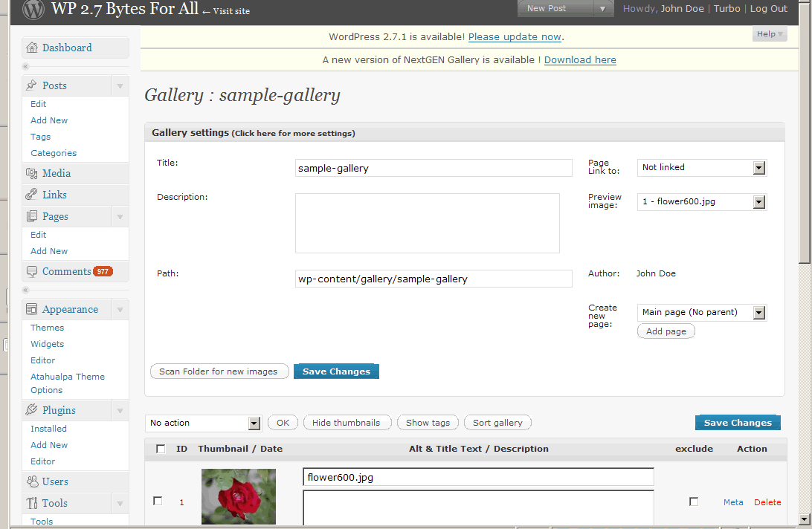Tick the exclude checkbox for flower600.jpg
The image size is (812, 529).
click(x=694, y=502)
